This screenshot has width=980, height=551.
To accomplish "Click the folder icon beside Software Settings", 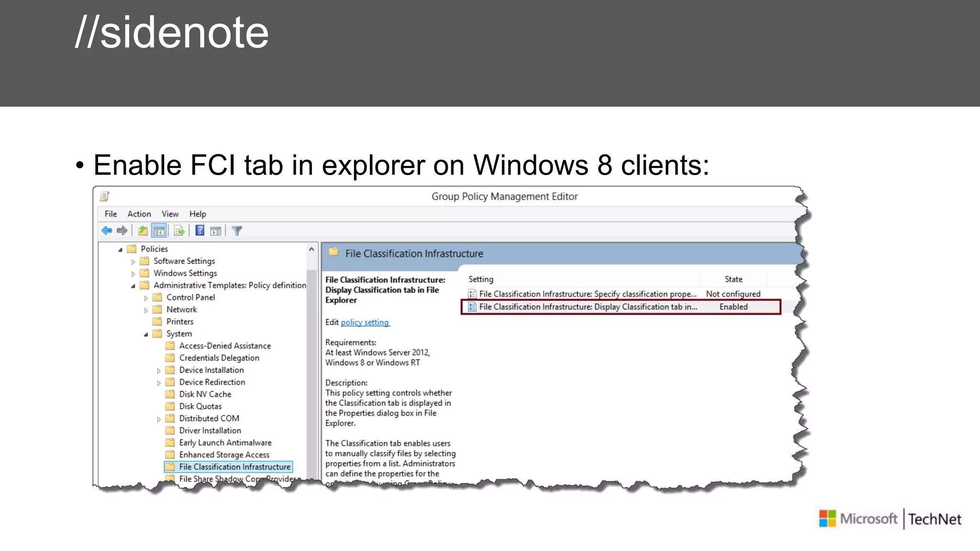I will [145, 261].
